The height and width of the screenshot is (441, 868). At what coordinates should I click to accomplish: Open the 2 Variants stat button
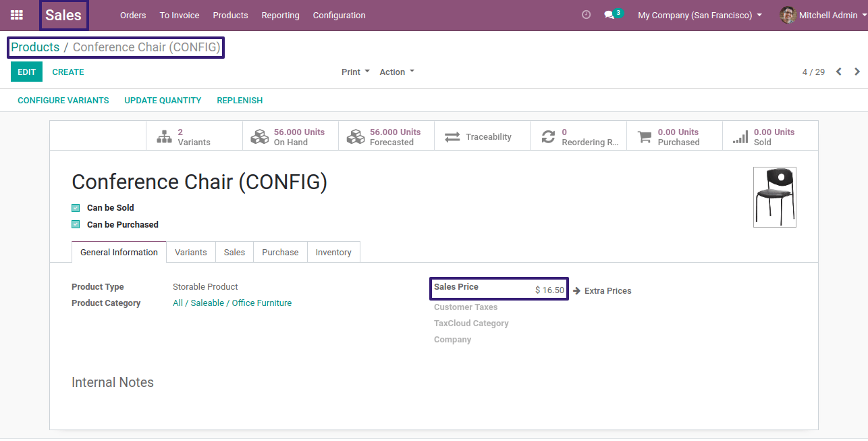(194, 136)
